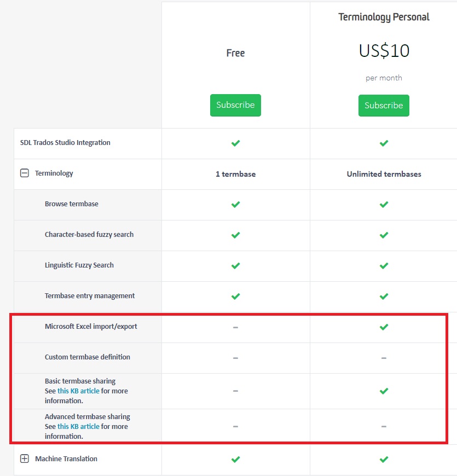Click Terminology Personal checkmark for Character-based fuzzy search
Image resolution: width=457 pixels, height=476 pixels.
click(x=384, y=235)
